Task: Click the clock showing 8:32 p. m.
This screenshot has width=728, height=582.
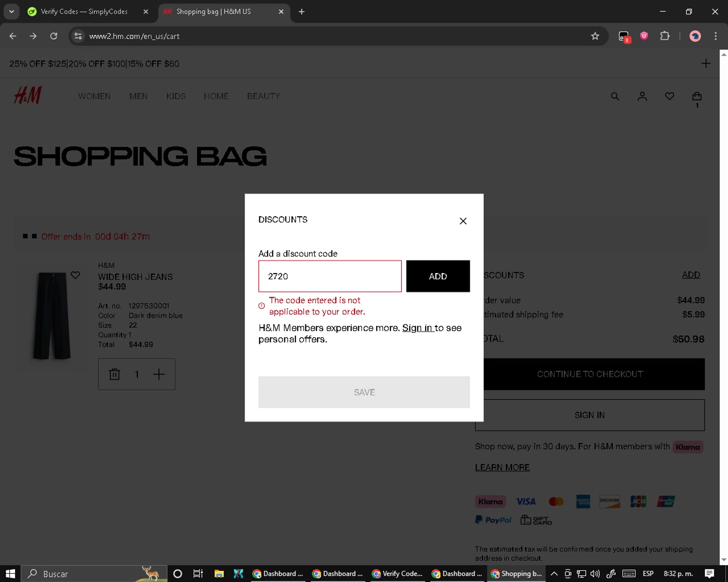Action: click(678, 574)
